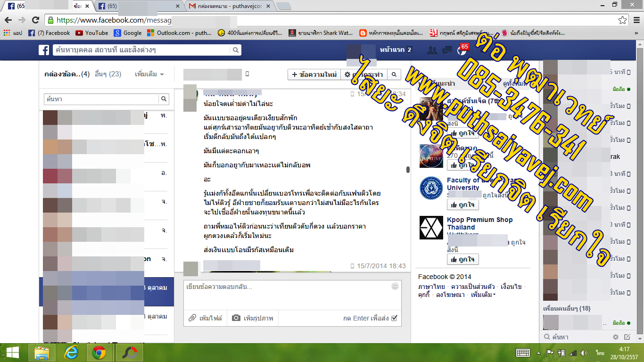Click volume speaker icon in tray
The width and height of the screenshot is (644, 362).
point(584,353)
